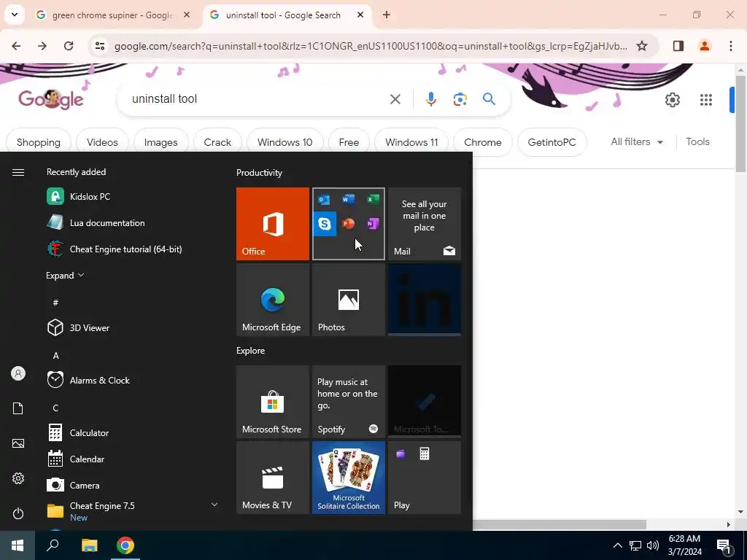The image size is (747, 560).
Task: Select the Shopping filter chip
Action: click(x=39, y=142)
